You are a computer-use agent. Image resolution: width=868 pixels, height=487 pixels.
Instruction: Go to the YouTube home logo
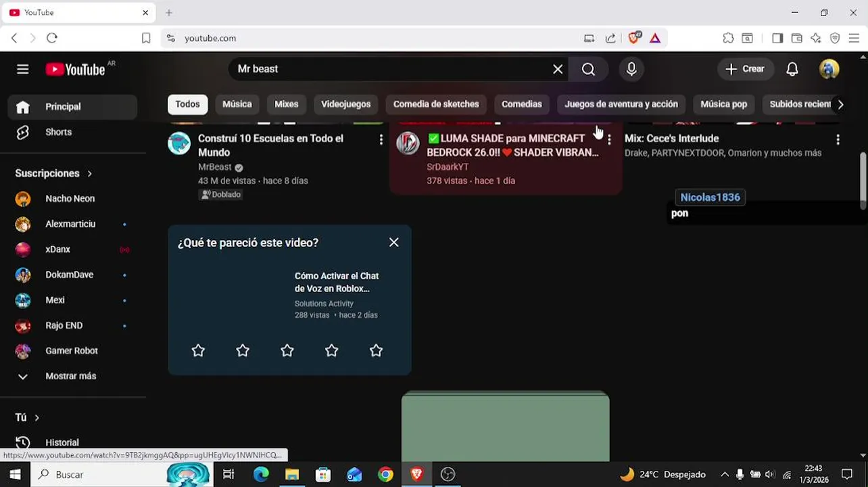(75, 69)
